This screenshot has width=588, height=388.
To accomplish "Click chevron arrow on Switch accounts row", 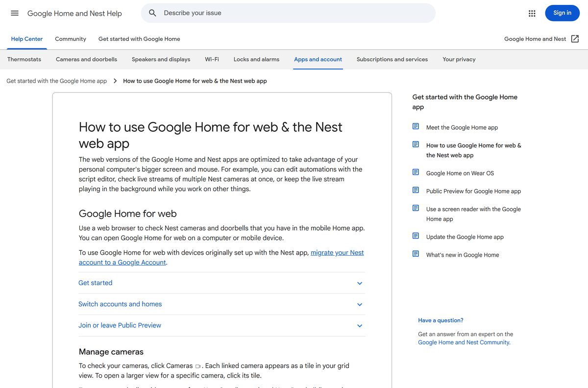I will 360,304.
